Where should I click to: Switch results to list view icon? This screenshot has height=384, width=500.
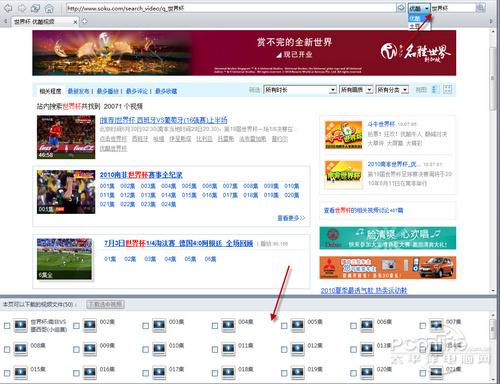click(435, 89)
